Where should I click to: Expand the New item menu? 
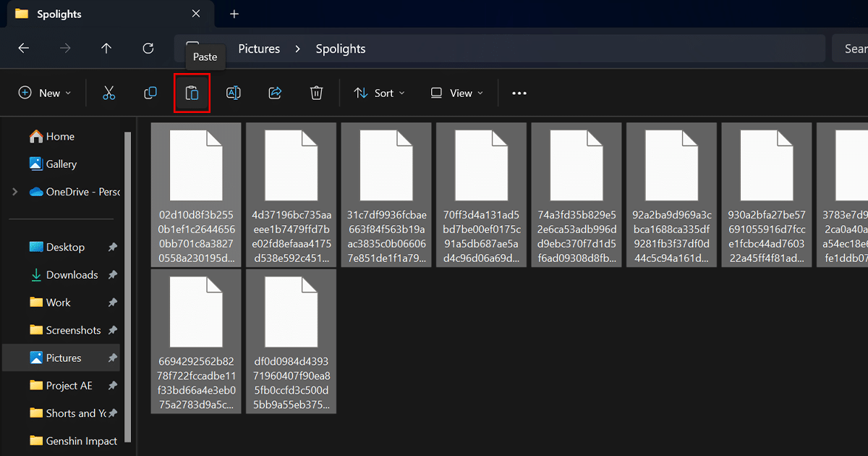[44, 93]
